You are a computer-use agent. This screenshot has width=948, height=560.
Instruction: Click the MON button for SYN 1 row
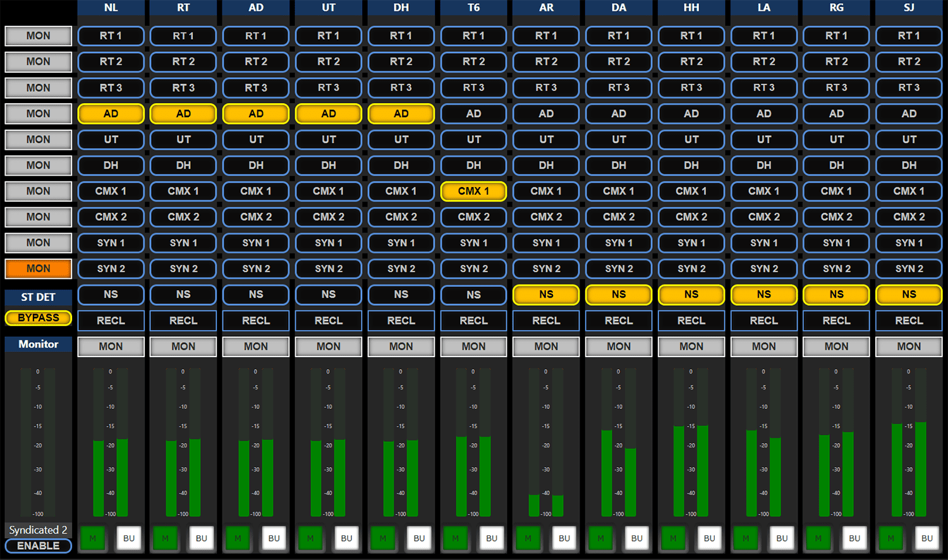click(x=39, y=243)
